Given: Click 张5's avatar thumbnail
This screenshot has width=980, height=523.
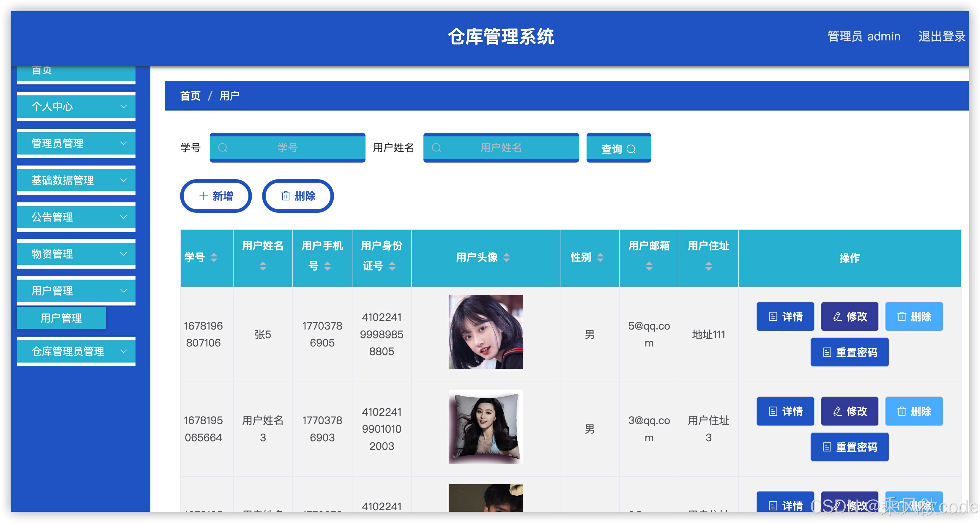Looking at the screenshot, I should point(486,332).
